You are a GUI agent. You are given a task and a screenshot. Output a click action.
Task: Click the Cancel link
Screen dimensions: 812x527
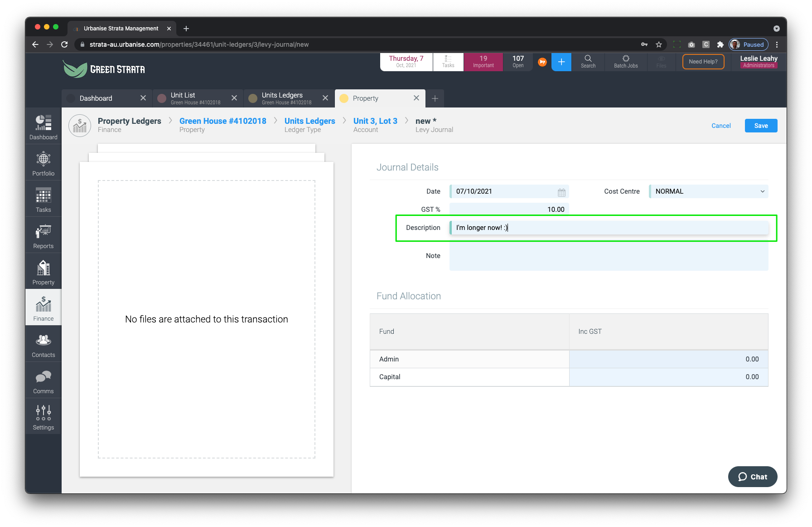(x=721, y=126)
